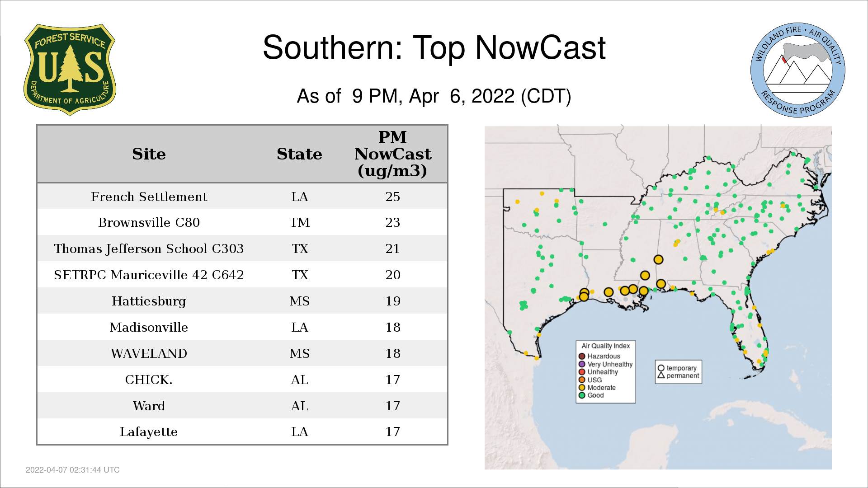The width and height of the screenshot is (868, 488).
Task: Click the Wildland Fire Air Quality Response Program logo
Action: click(x=797, y=70)
